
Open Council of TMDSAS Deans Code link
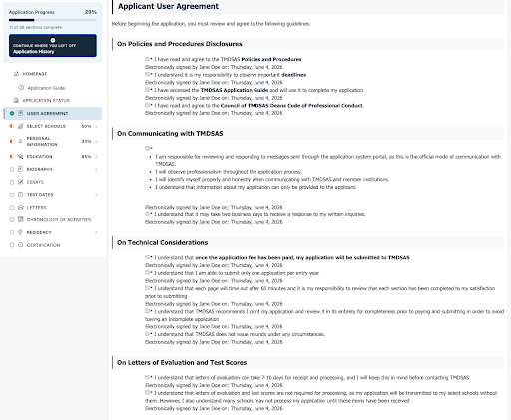click(291, 106)
